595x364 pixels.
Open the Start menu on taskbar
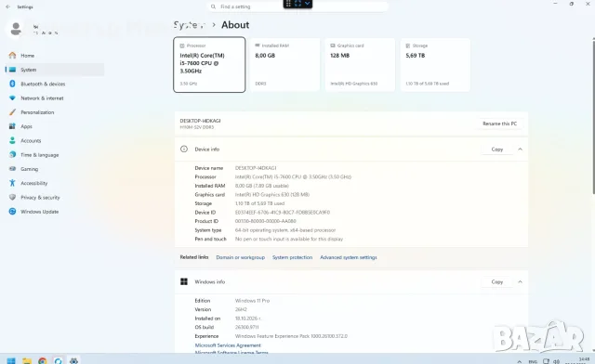tap(11, 360)
